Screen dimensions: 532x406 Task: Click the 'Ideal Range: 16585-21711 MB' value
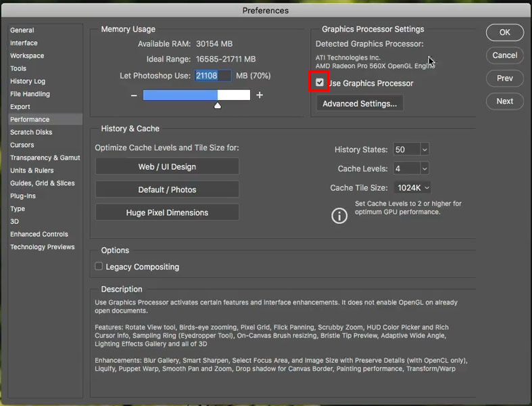tap(226, 59)
